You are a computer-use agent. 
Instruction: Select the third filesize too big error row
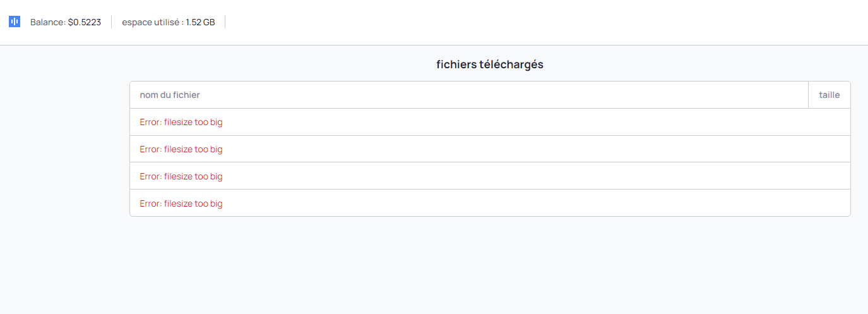[x=490, y=176]
